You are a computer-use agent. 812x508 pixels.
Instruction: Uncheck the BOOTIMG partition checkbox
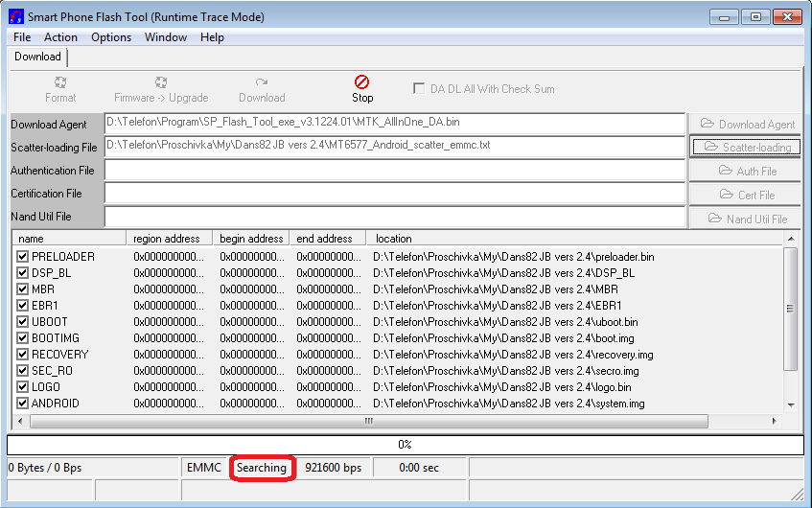coord(22,338)
